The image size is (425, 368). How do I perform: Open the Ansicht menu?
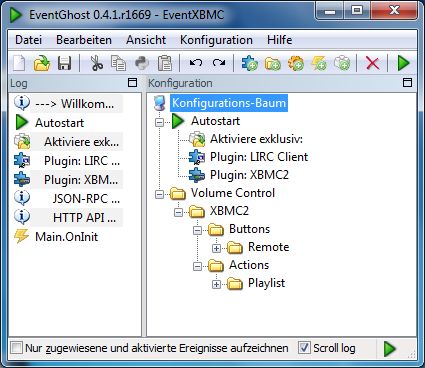pos(146,40)
